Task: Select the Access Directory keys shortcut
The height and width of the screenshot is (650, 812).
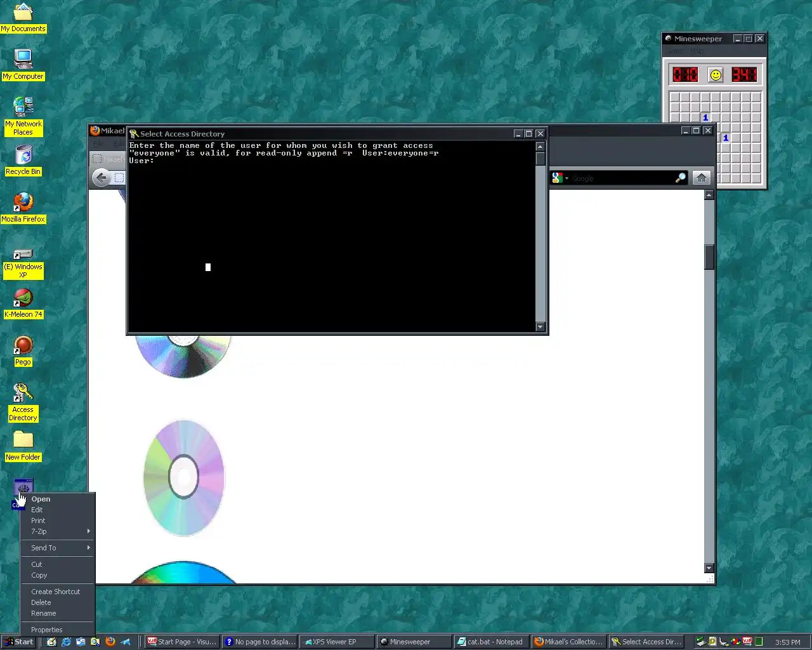Action: click(x=23, y=402)
